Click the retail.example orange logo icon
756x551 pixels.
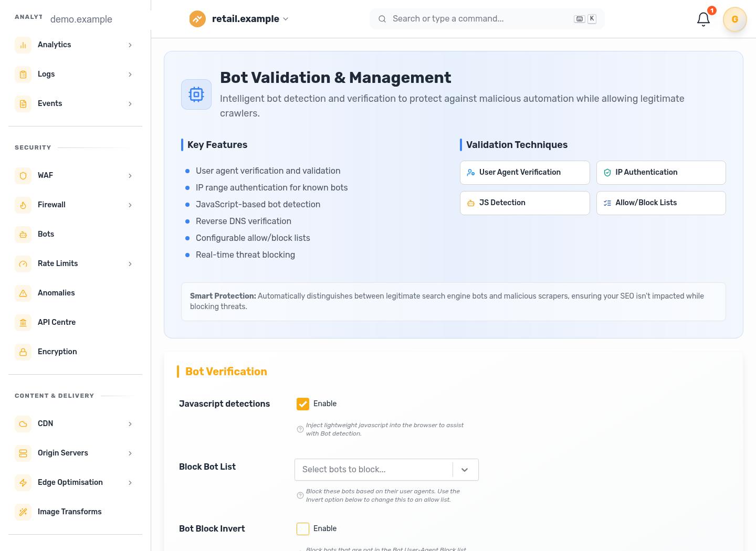197,19
